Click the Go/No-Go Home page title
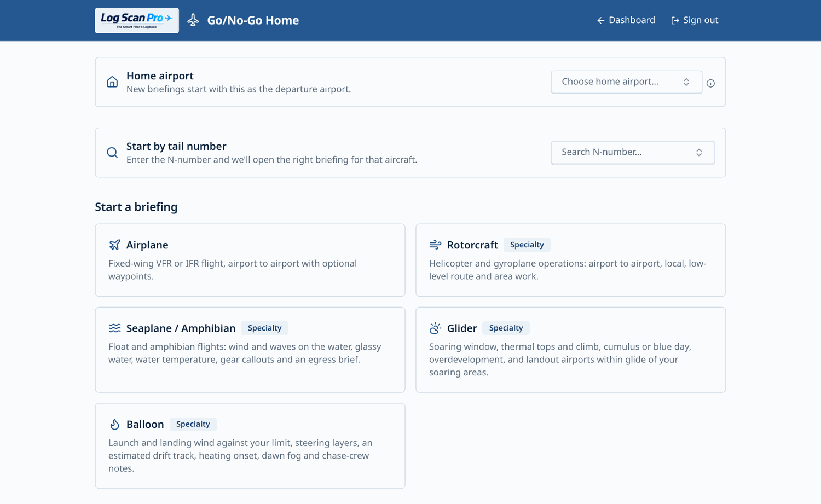 click(x=253, y=20)
